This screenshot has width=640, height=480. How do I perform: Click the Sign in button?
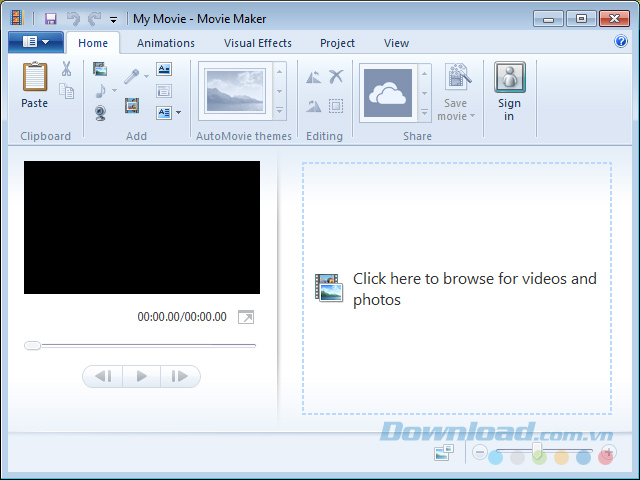pyautogui.click(x=510, y=92)
